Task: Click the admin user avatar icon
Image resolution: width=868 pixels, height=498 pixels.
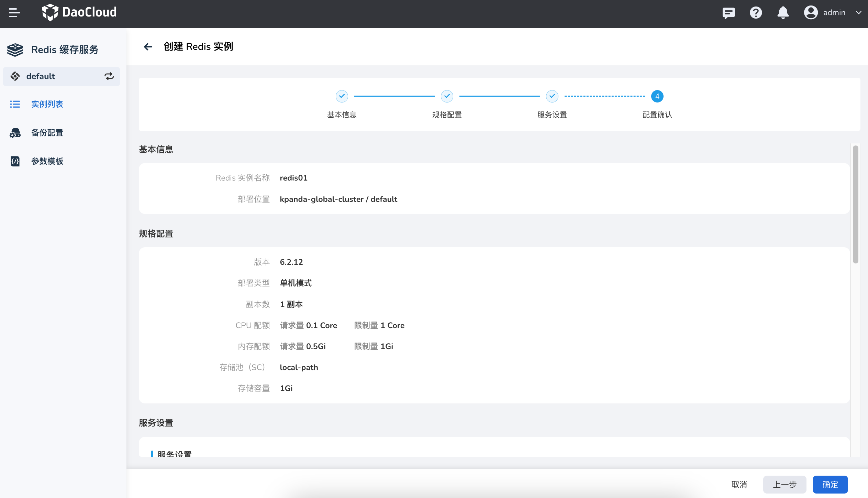Action: pyautogui.click(x=811, y=13)
